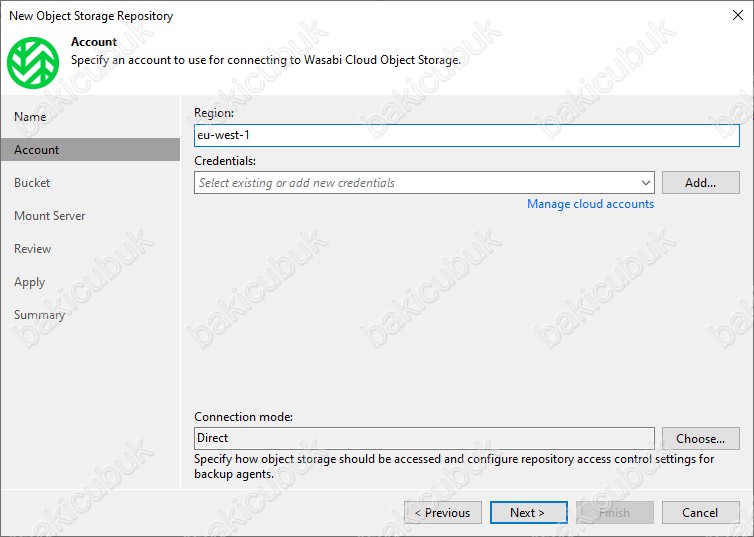Click Choose... for connection mode
The width and height of the screenshot is (754, 537).
[x=701, y=438]
